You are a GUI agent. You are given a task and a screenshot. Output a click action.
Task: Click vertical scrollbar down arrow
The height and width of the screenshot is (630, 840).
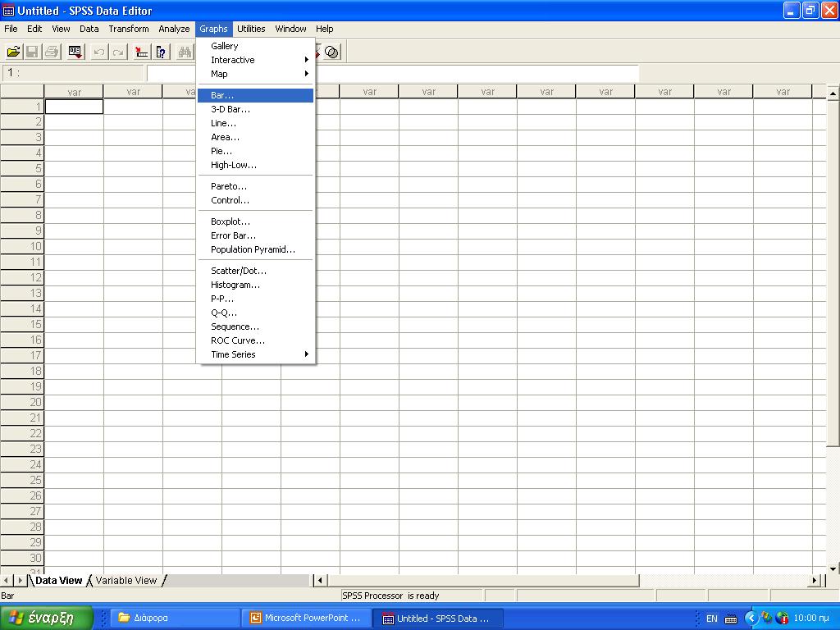(x=833, y=569)
